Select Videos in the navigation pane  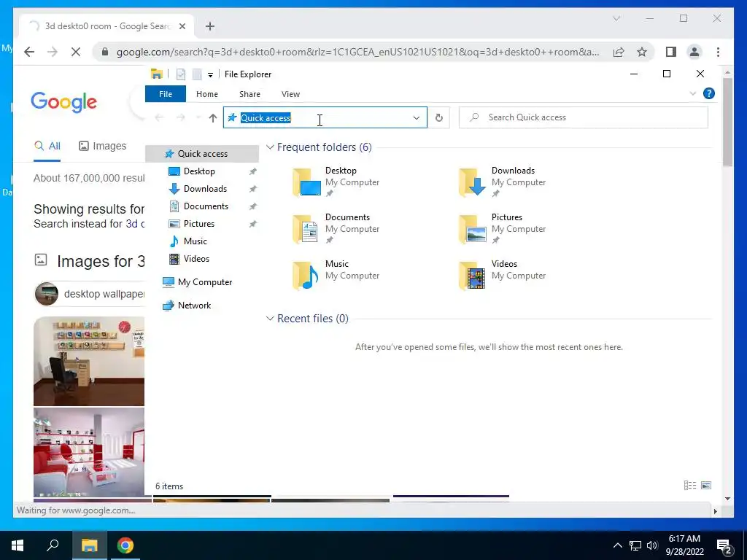pyautogui.click(x=196, y=259)
